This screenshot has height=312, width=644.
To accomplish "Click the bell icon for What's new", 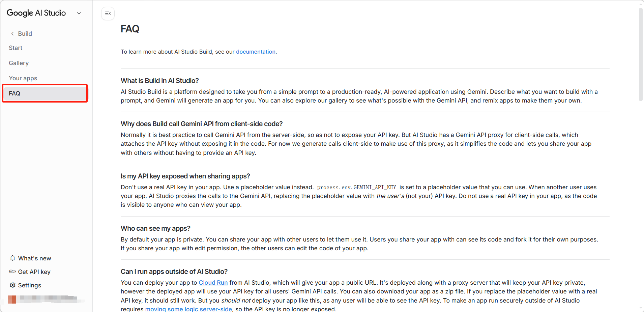I will (12, 258).
